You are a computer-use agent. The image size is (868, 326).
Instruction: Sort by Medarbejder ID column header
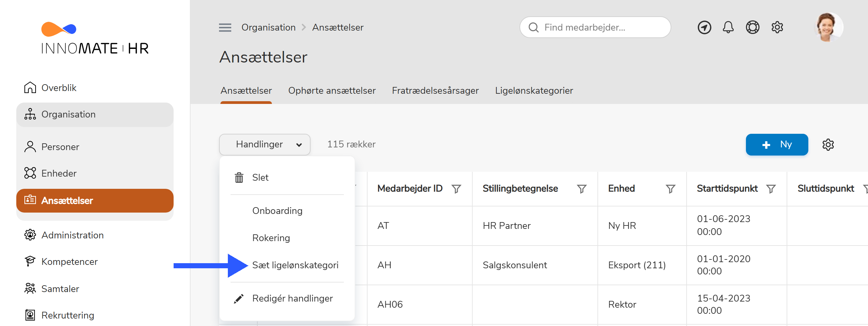[410, 188]
